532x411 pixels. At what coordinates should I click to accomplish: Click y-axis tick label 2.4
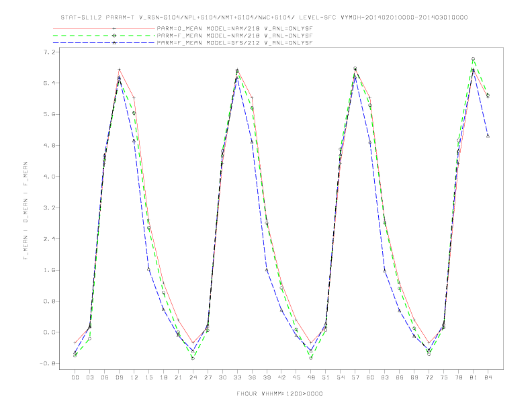point(49,239)
